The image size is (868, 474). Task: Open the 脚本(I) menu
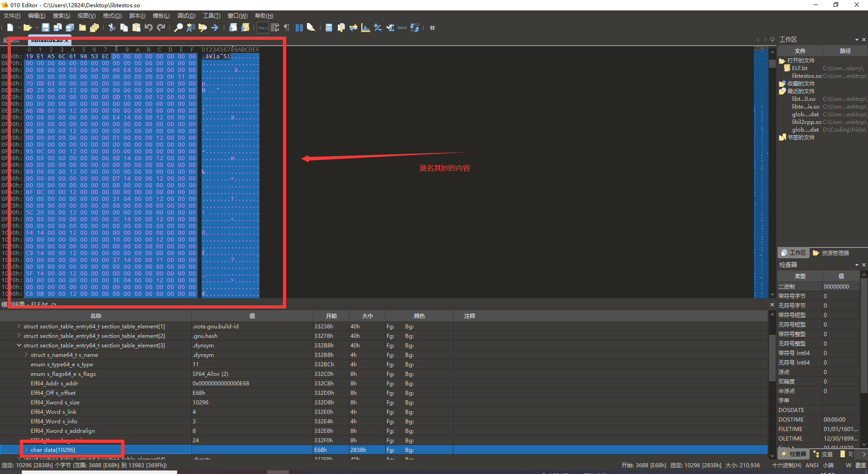[x=137, y=16]
